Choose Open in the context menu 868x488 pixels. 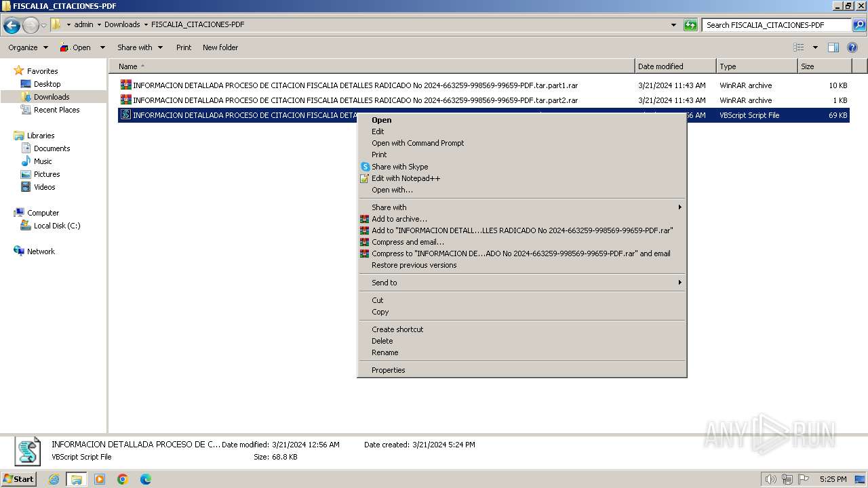522,120
